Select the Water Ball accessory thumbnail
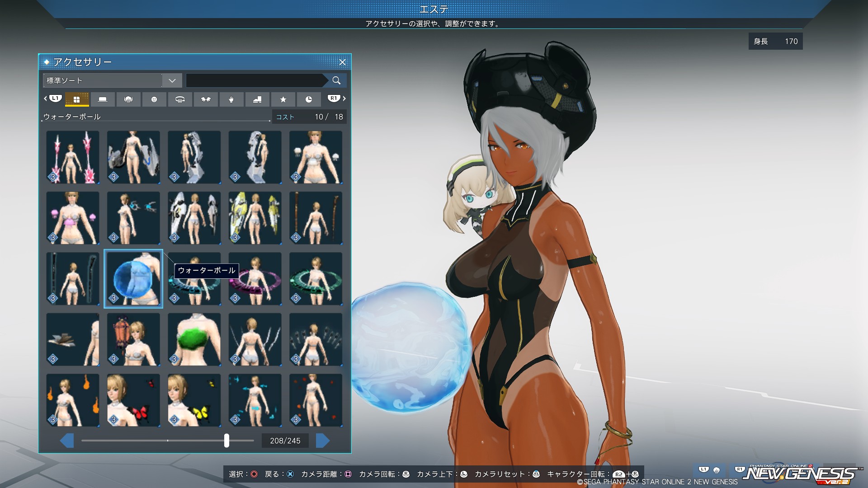 point(133,279)
